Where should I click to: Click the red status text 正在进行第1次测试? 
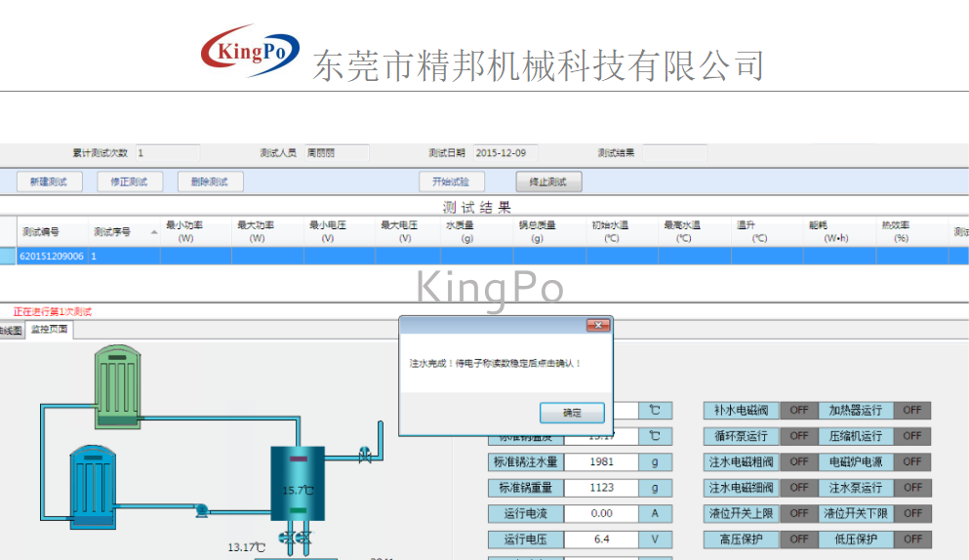click(53, 311)
